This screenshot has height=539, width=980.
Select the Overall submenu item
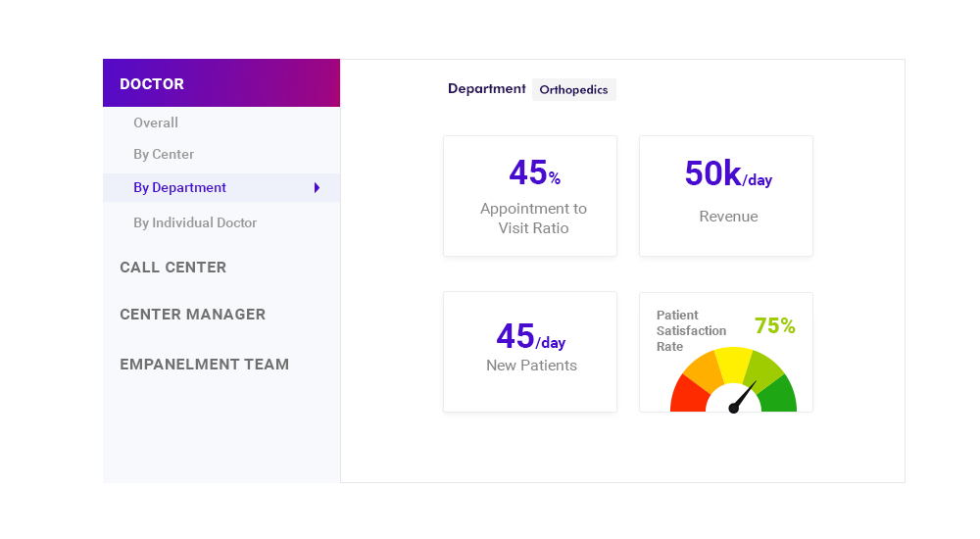pyautogui.click(x=156, y=122)
